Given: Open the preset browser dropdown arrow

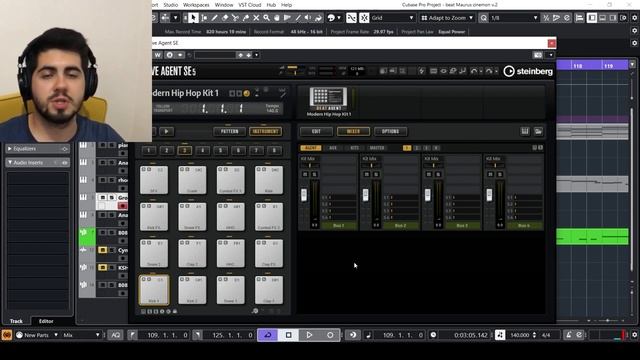Looking at the screenshot, I should (x=257, y=55).
